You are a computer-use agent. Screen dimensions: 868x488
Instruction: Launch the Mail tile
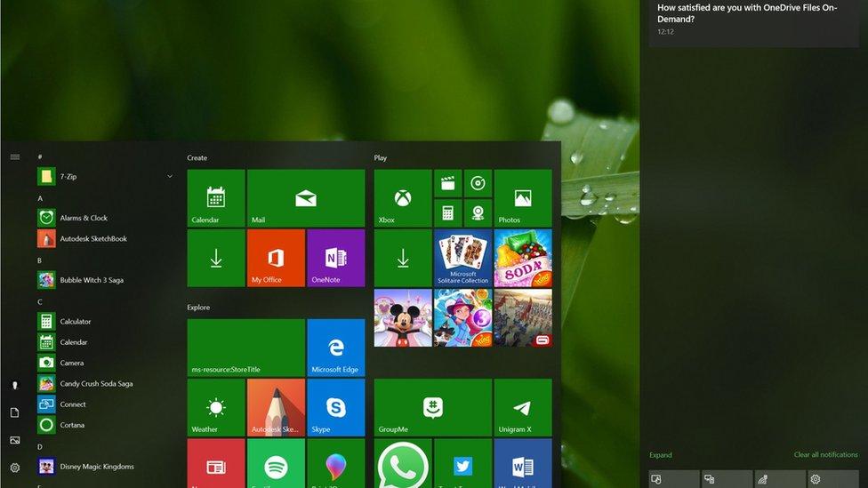click(305, 198)
